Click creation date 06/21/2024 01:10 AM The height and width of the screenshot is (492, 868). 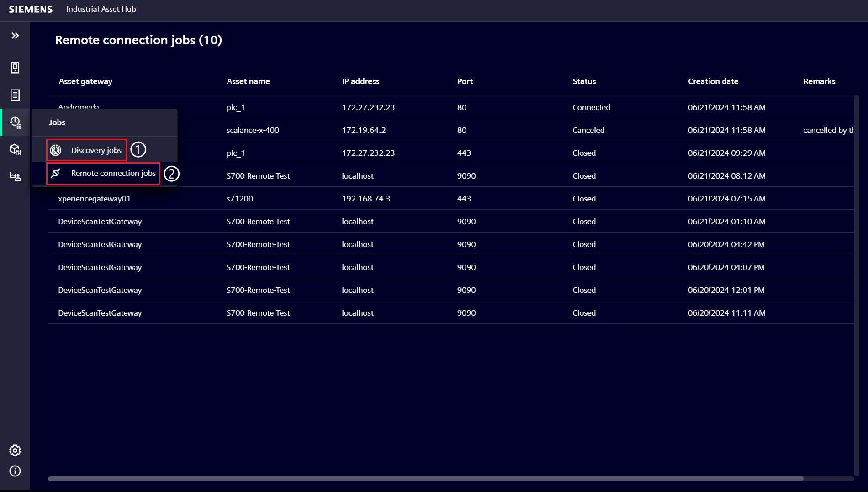[726, 222]
